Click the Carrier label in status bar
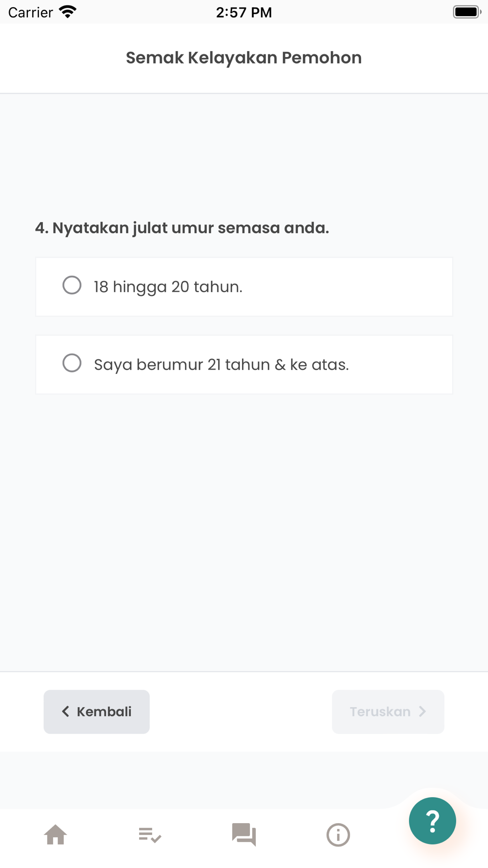This screenshot has width=488, height=868. pos(30,12)
